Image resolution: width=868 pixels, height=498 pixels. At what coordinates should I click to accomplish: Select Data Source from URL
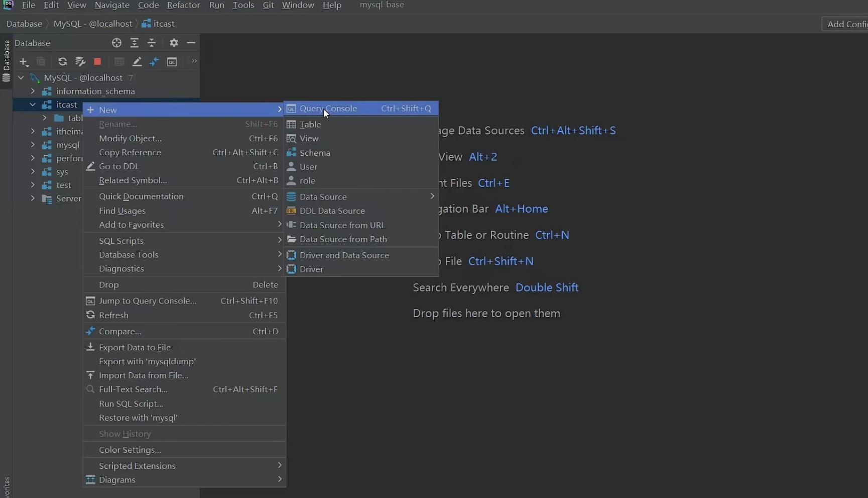361,225
